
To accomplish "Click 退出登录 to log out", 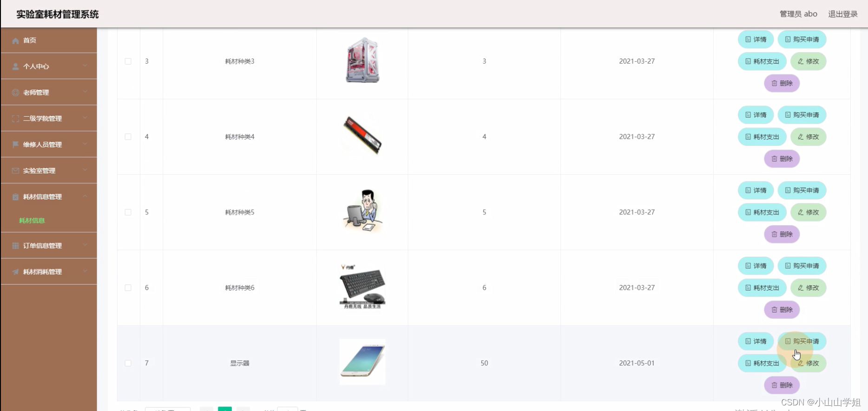I will click(843, 14).
